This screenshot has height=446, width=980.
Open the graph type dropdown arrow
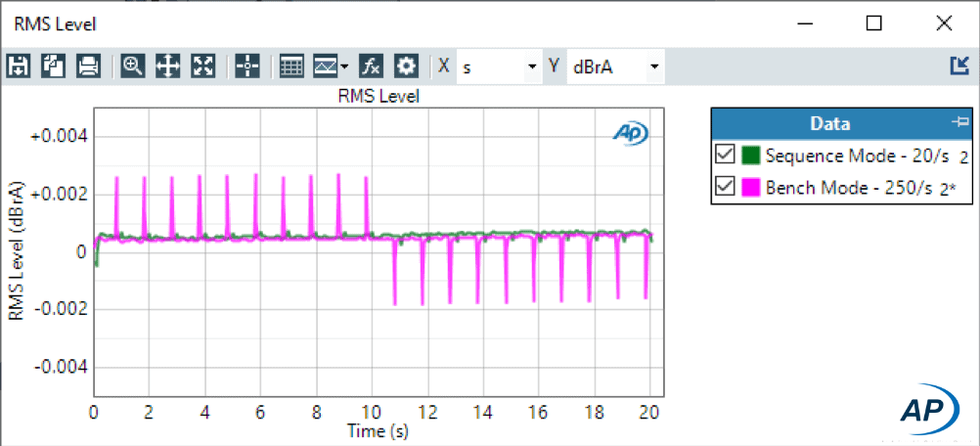pyautogui.click(x=344, y=67)
